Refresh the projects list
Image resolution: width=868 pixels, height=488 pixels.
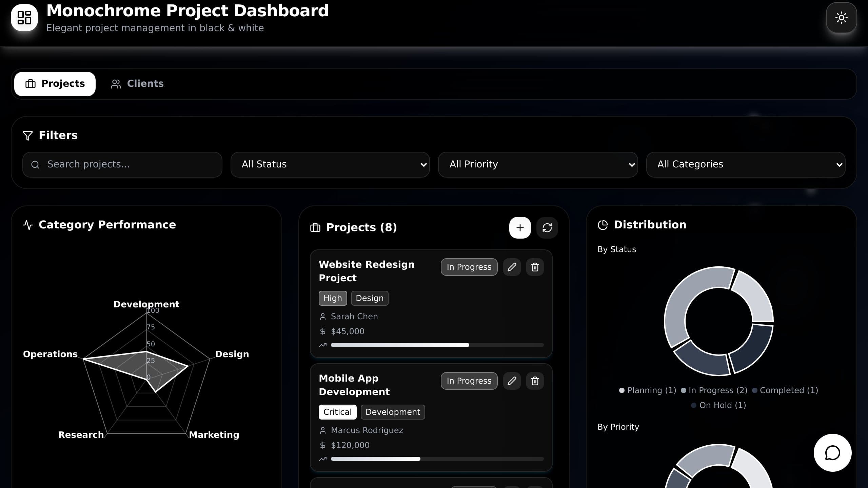(547, 228)
